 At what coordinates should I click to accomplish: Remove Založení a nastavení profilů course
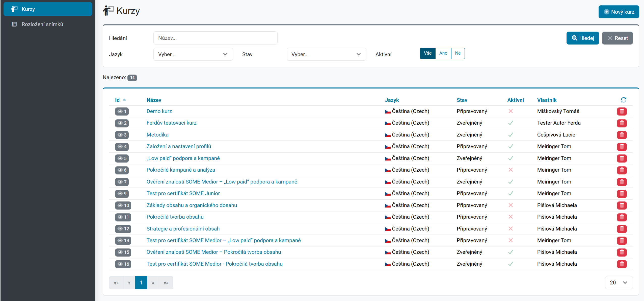click(x=622, y=147)
